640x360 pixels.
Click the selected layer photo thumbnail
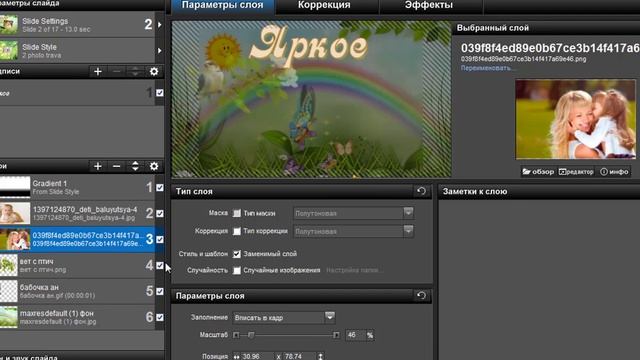(576, 119)
